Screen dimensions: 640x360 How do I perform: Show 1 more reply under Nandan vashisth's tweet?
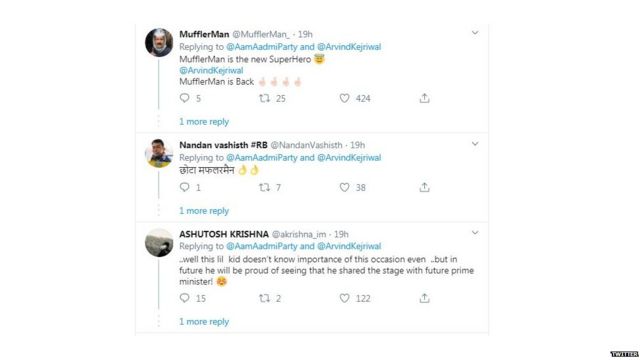tap(204, 211)
